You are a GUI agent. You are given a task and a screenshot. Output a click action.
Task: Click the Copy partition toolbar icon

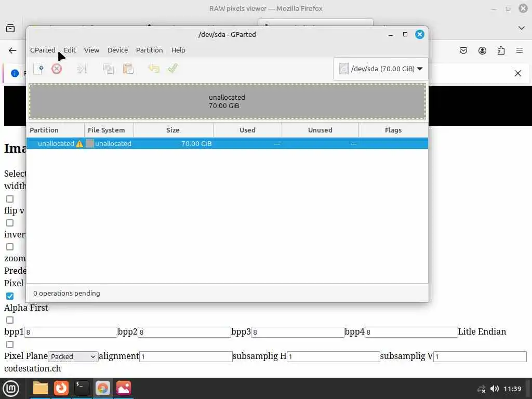pyautogui.click(x=108, y=69)
